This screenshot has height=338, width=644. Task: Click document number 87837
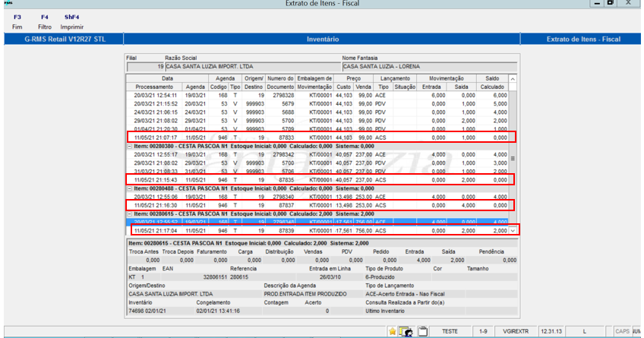pyautogui.click(x=286, y=205)
